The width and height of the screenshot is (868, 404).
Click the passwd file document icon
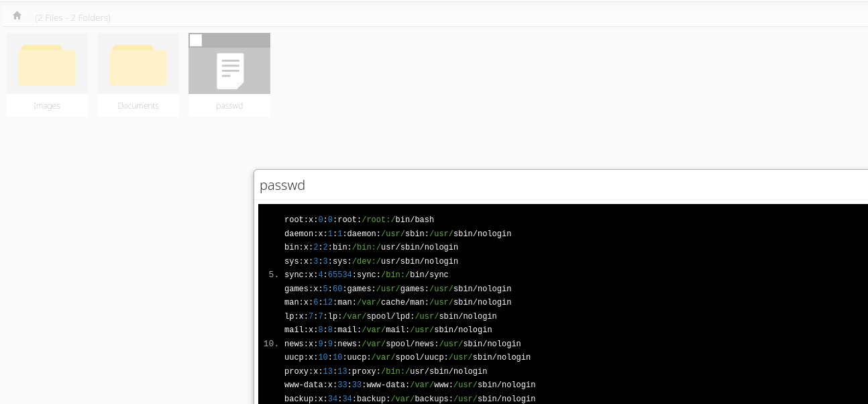(x=230, y=71)
